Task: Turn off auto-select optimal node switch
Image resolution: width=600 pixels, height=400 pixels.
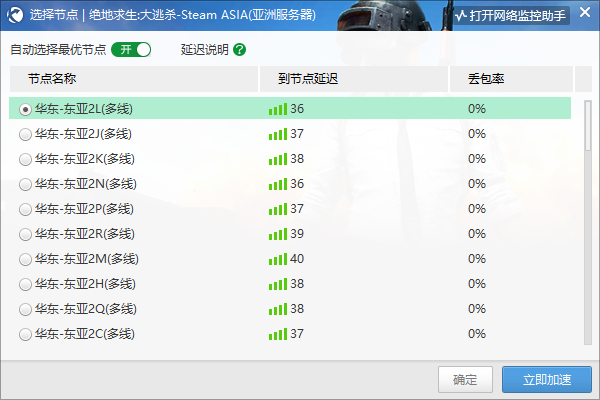Action: (131, 50)
